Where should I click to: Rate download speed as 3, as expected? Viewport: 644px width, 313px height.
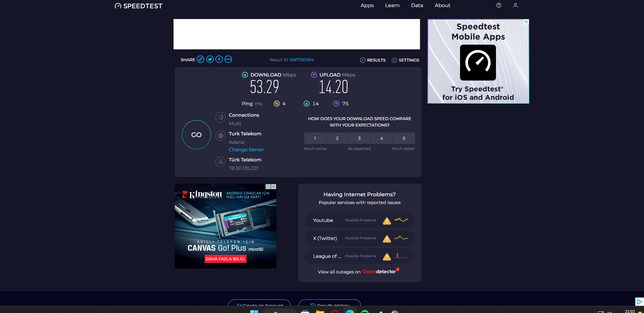(359, 138)
